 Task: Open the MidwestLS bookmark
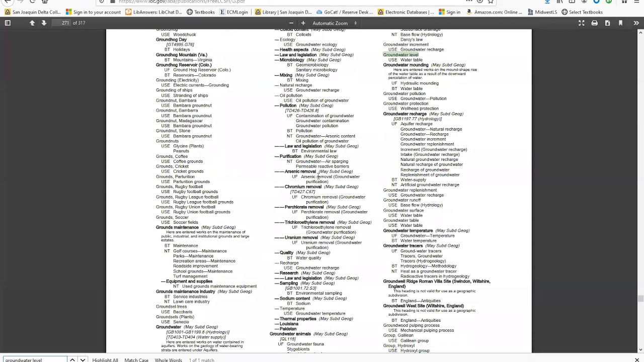click(x=542, y=12)
